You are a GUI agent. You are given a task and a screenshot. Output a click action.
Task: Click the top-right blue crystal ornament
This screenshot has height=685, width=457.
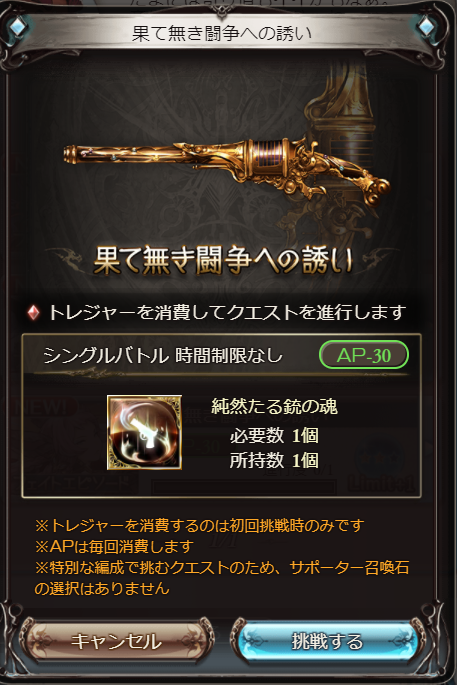(426, 27)
